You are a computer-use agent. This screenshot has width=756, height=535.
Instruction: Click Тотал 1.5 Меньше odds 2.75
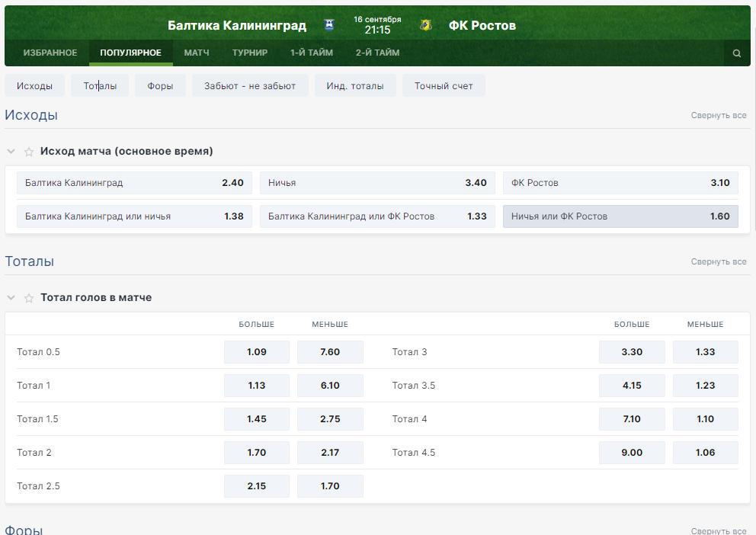point(330,419)
